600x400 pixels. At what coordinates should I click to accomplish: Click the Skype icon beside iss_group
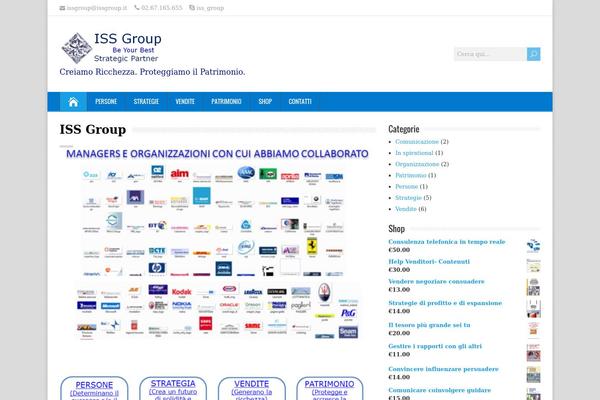[192, 8]
